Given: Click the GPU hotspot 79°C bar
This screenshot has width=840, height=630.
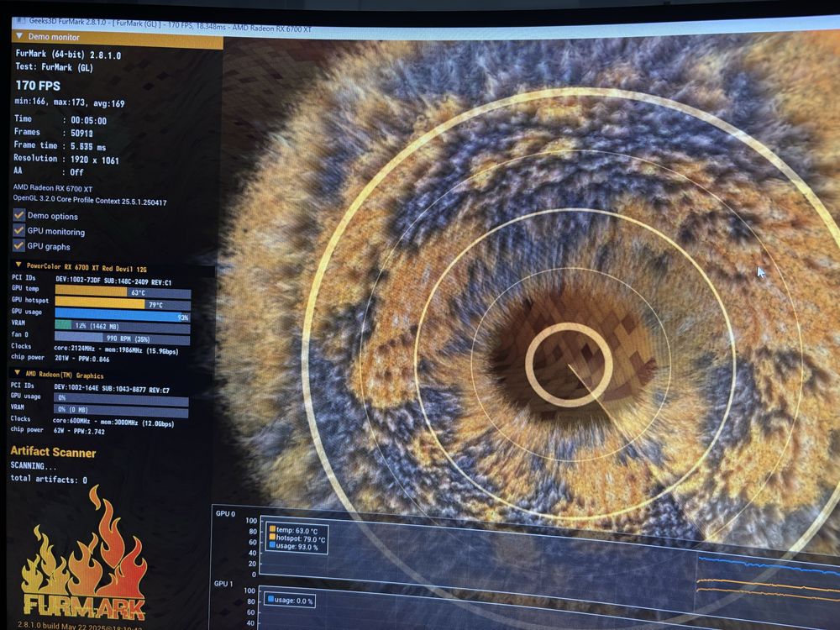Looking at the screenshot, I should point(123,304).
